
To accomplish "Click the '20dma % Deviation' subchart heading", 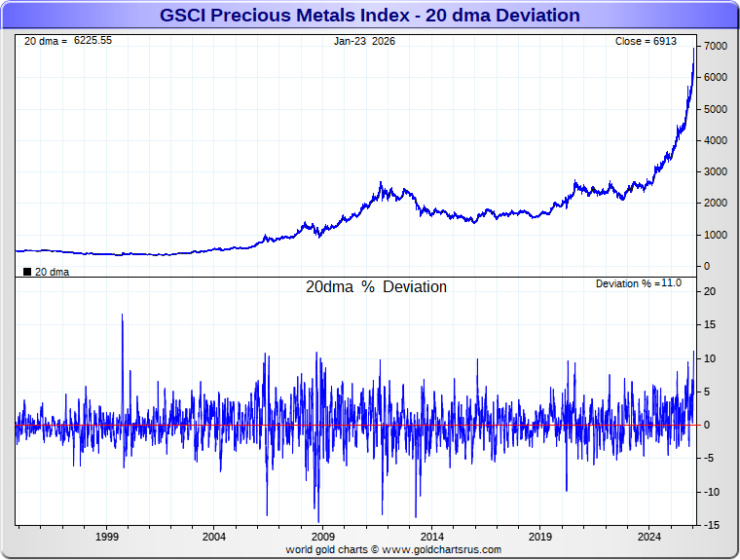I will pos(376,286).
